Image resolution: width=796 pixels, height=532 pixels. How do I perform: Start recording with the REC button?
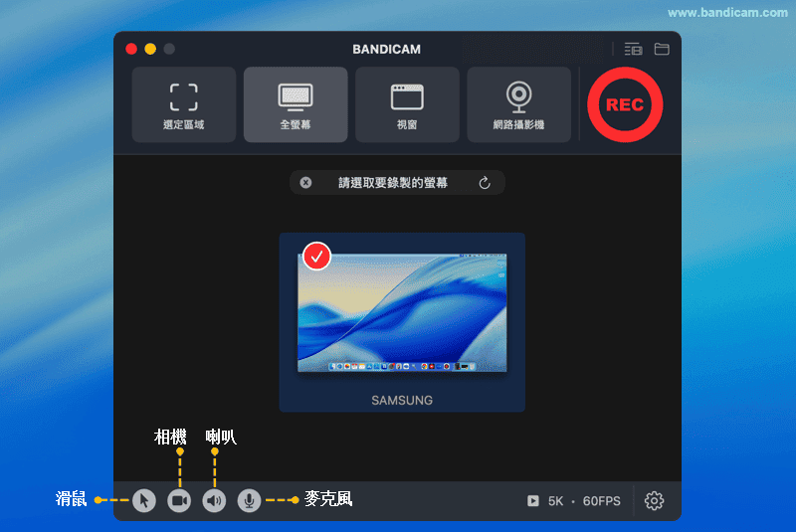coord(625,105)
